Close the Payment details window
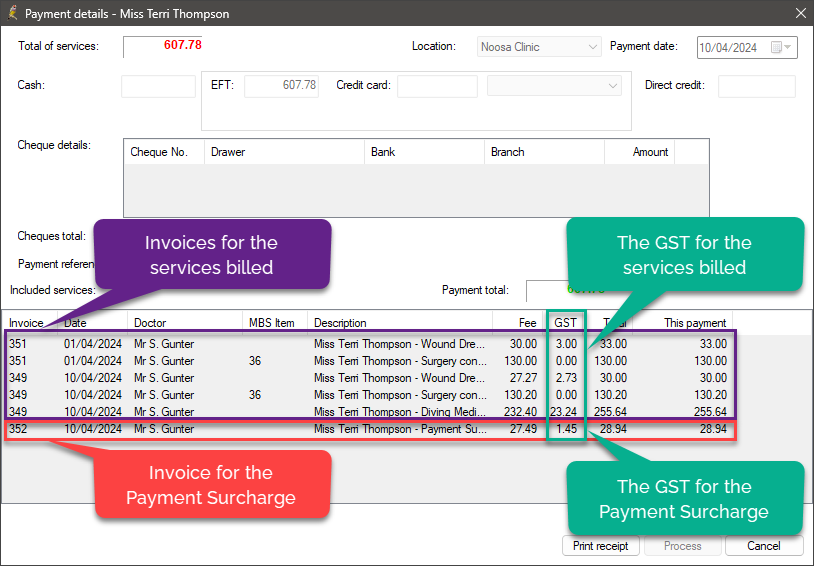Viewport: 814px width, 566px height. point(799,14)
